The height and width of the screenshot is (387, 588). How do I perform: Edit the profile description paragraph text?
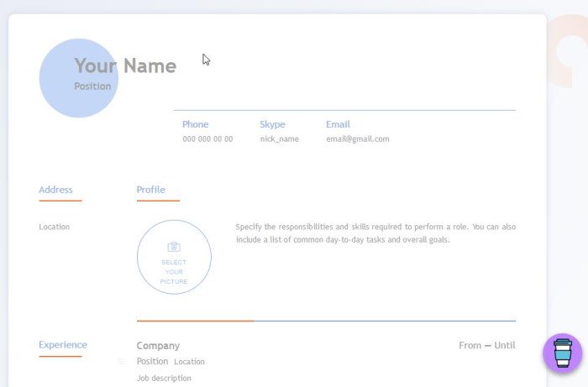[x=375, y=233]
